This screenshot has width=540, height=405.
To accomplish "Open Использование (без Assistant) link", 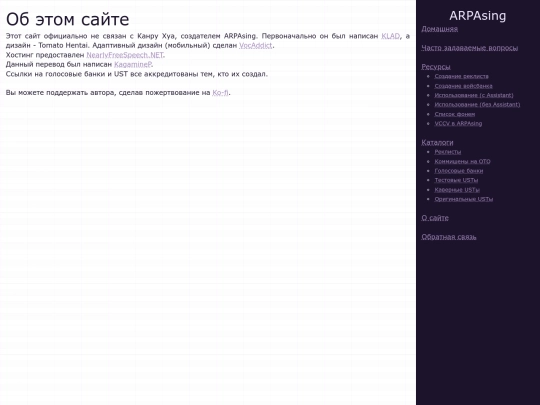I will 477,104.
